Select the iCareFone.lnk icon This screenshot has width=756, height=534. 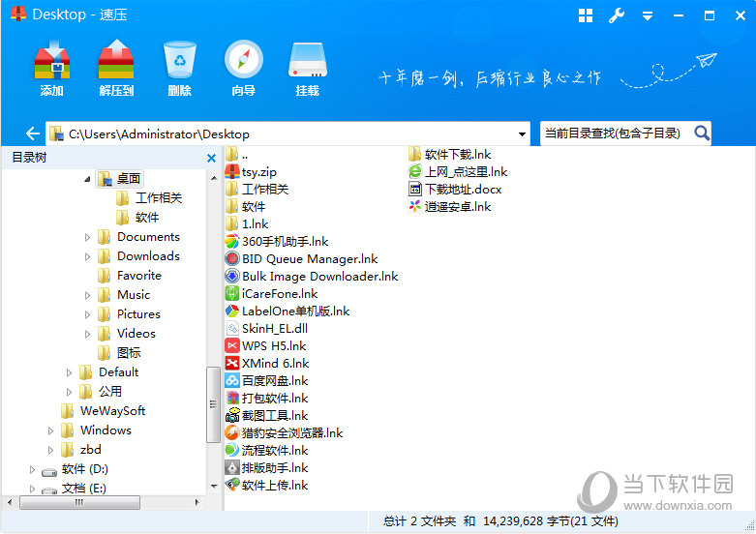coord(232,293)
